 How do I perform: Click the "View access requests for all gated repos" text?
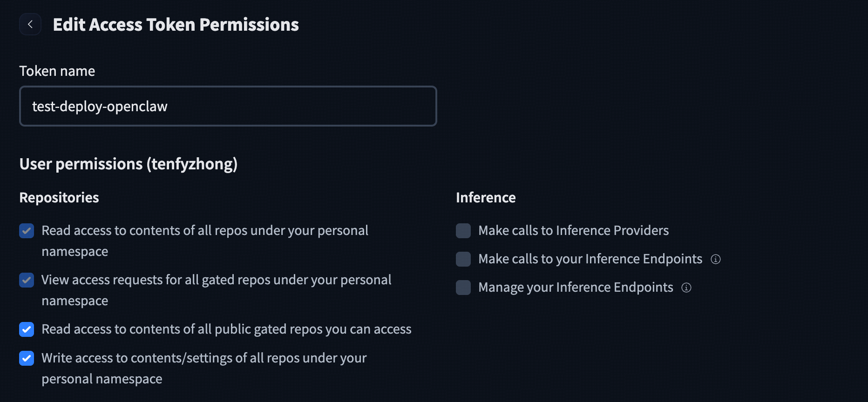coord(216,280)
